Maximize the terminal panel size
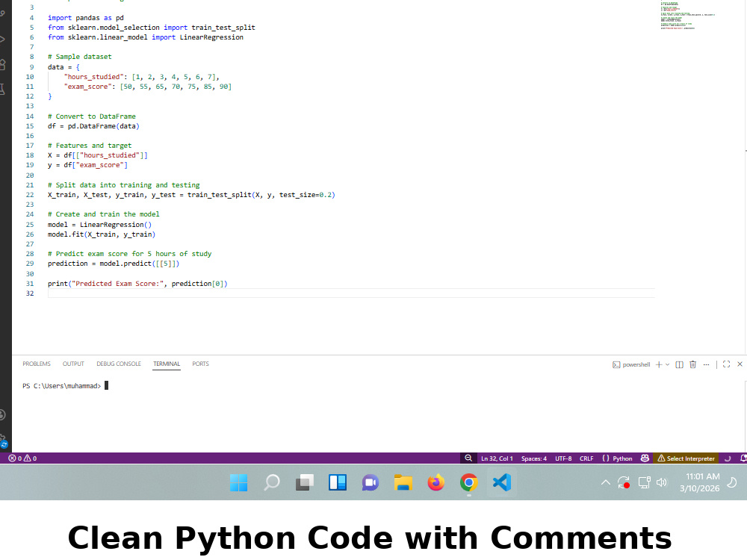This screenshot has width=747, height=560. tap(726, 364)
